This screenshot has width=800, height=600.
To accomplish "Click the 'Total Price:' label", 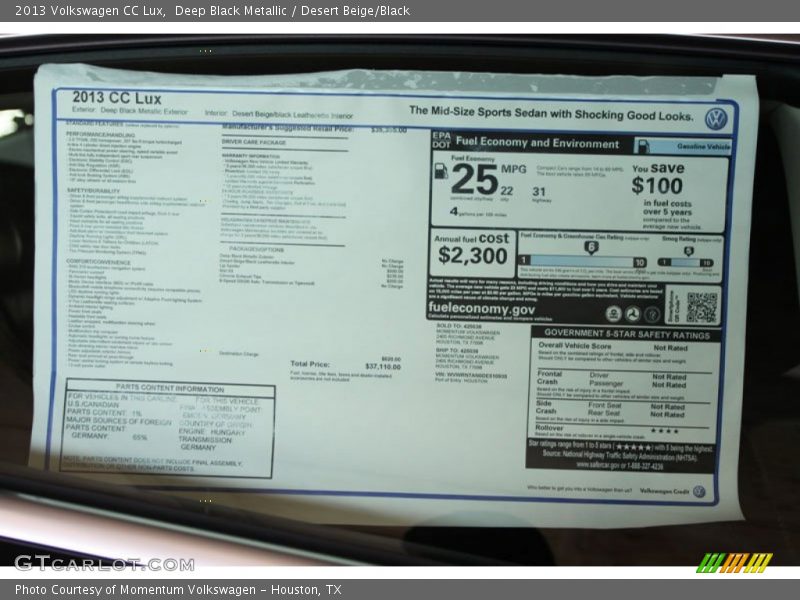I will click(310, 364).
